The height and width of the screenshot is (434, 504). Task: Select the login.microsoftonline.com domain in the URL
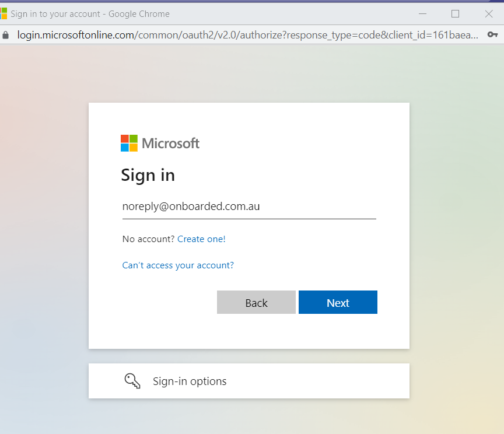click(x=75, y=35)
